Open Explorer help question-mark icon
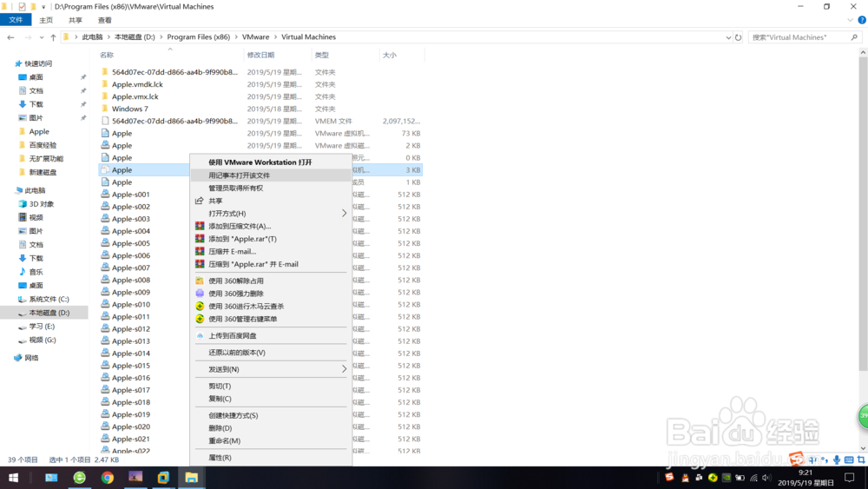The image size is (868, 489). tap(862, 20)
